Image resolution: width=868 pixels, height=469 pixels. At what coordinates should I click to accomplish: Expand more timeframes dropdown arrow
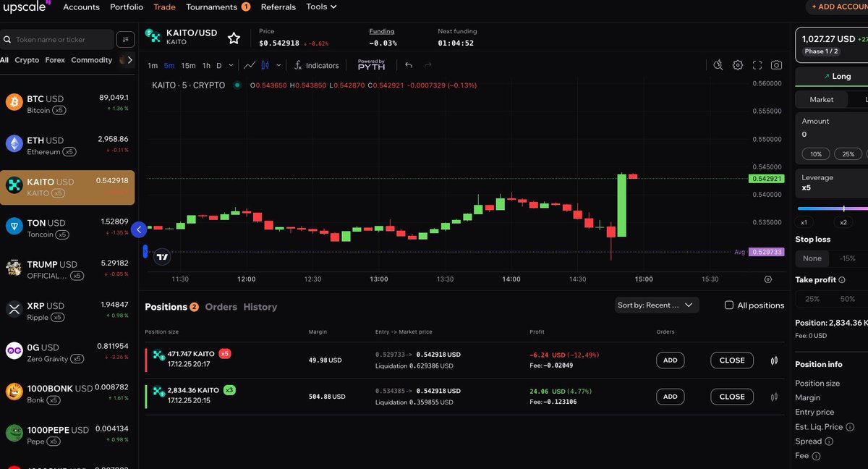click(231, 65)
